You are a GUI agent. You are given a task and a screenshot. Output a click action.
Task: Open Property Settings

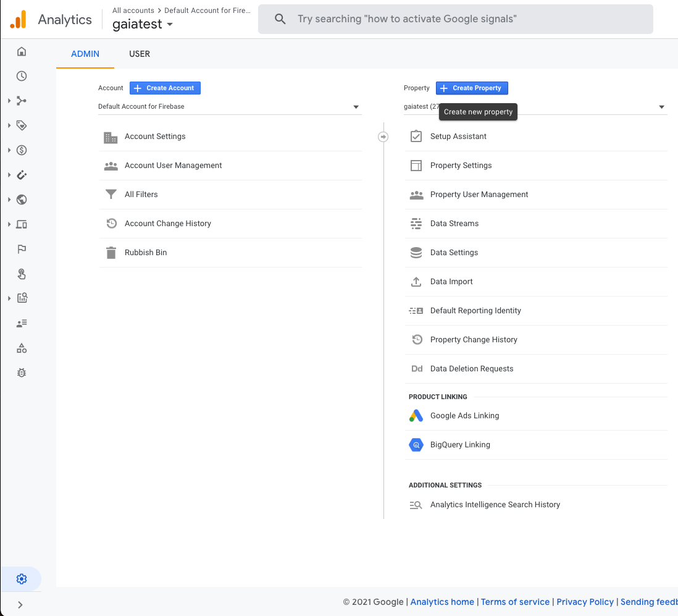point(536,166)
